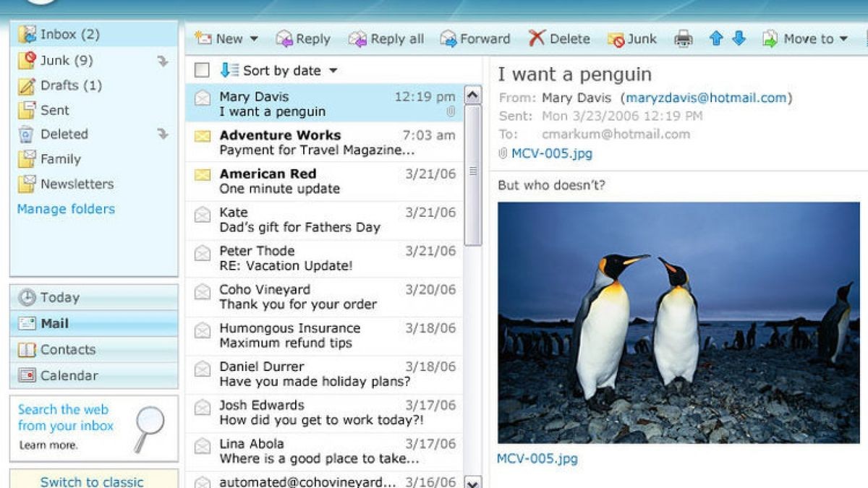
Task: Click the Reply icon with purple arrow
Action: 284,39
